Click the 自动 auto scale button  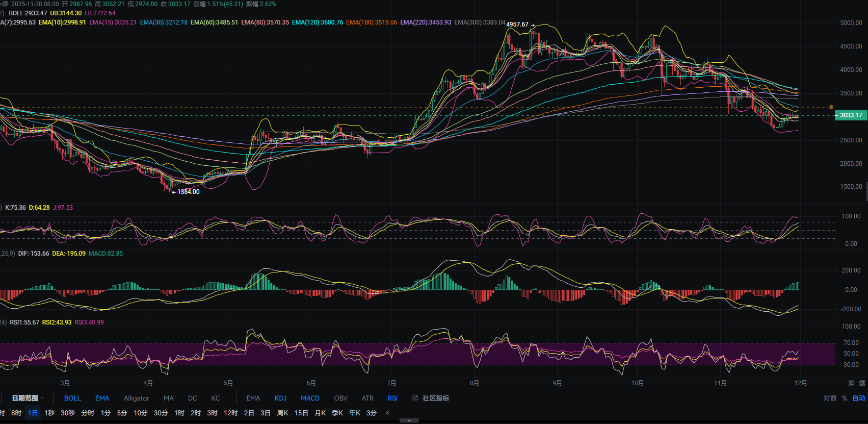coord(859,398)
